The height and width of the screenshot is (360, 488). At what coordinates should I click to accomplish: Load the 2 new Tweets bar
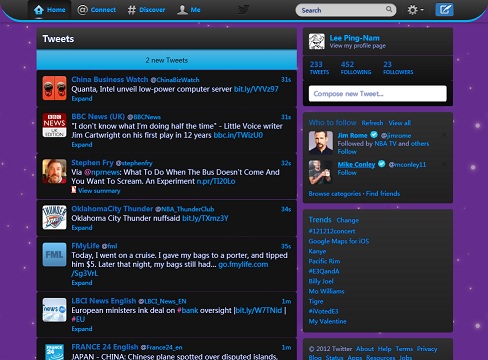click(167, 60)
